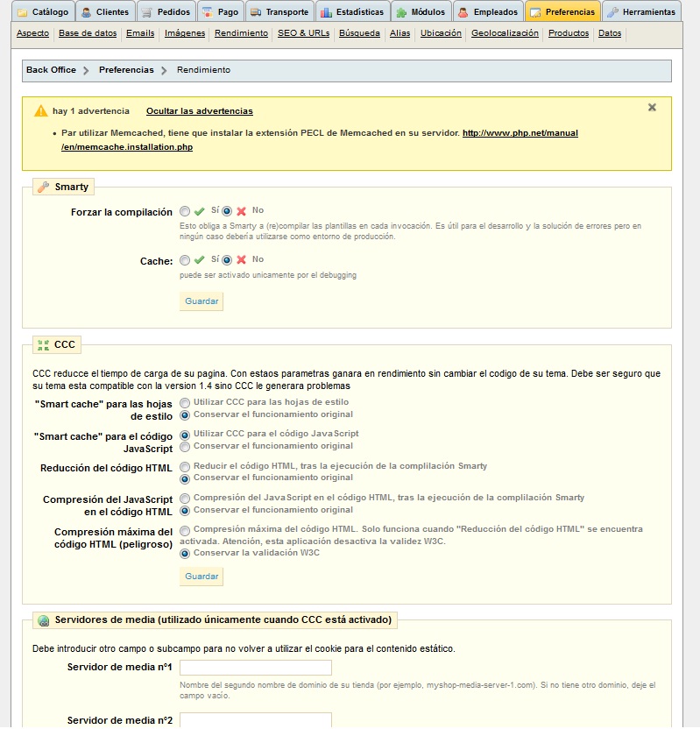Open the Rendimiento submenu link
The width and height of the screenshot is (700, 729).
tap(241, 33)
